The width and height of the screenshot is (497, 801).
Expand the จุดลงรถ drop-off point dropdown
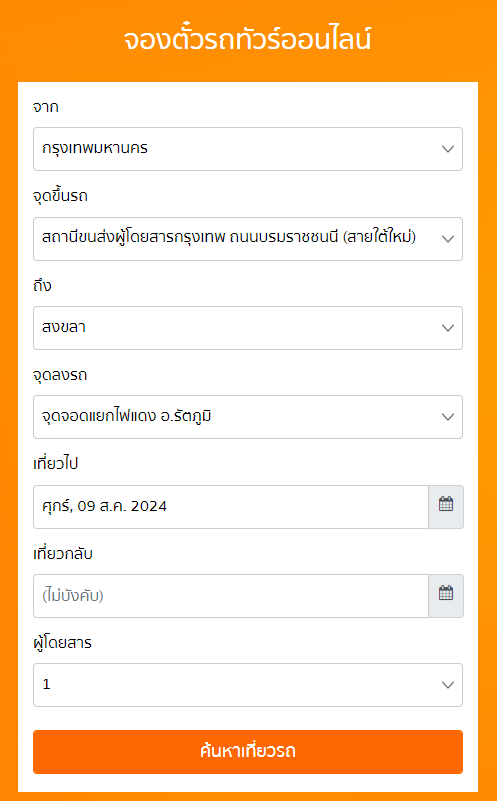click(x=248, y=417)
